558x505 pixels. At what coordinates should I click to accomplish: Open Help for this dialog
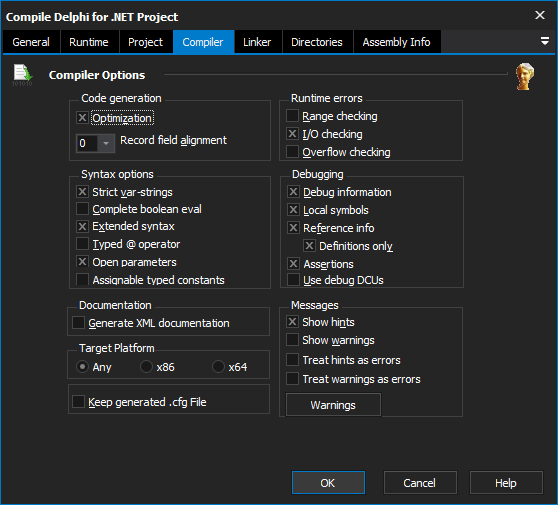pos(506,483)
